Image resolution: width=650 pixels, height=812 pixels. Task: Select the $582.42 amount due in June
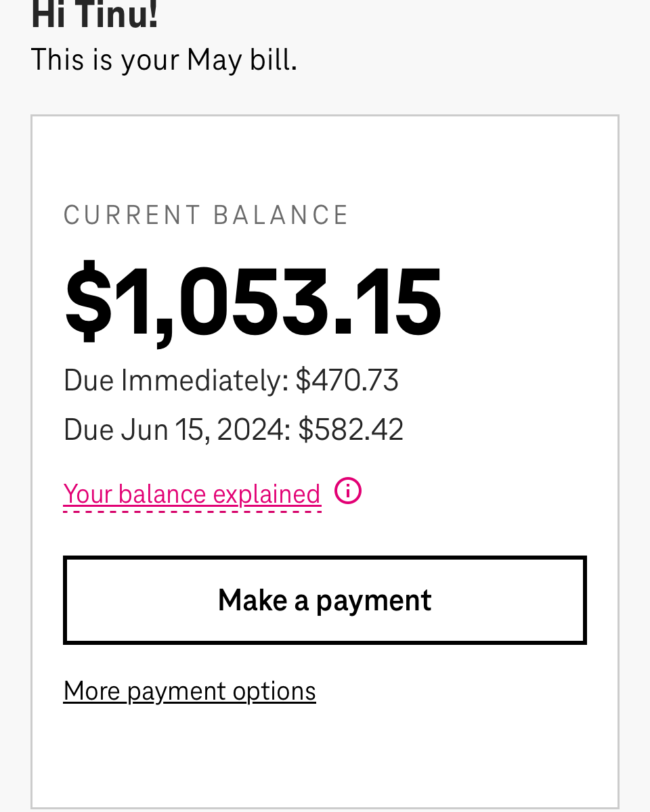[x=351, y=430]
